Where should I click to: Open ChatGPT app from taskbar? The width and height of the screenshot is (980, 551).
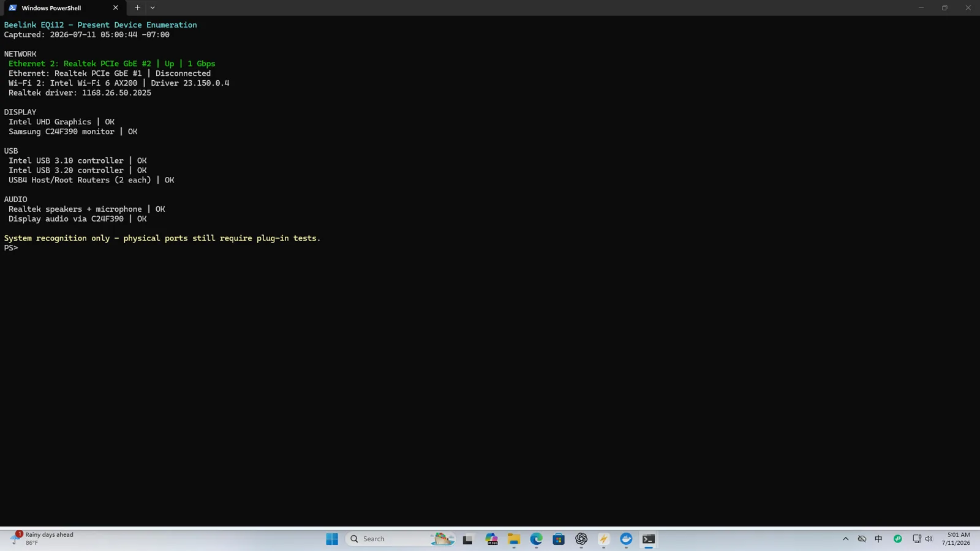pyautogui.click(x=581, y=539)
